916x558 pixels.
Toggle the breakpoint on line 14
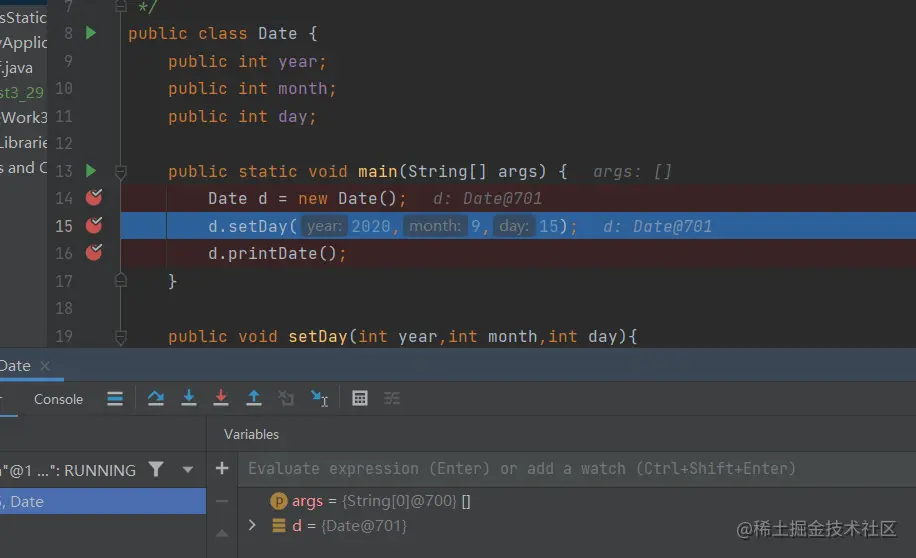[x=94, y=197]
